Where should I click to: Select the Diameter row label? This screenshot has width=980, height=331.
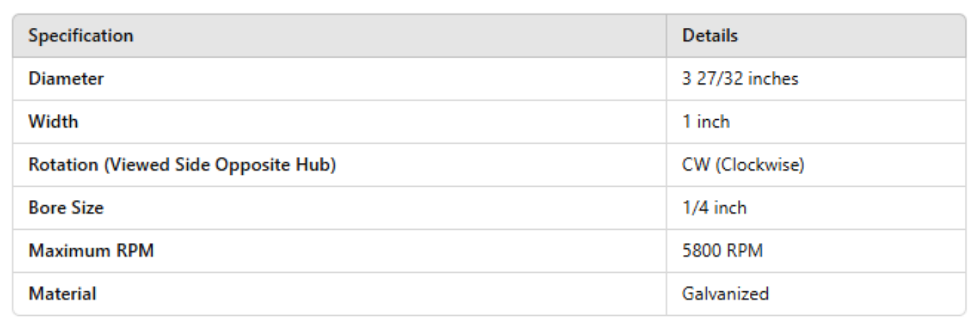66,79
